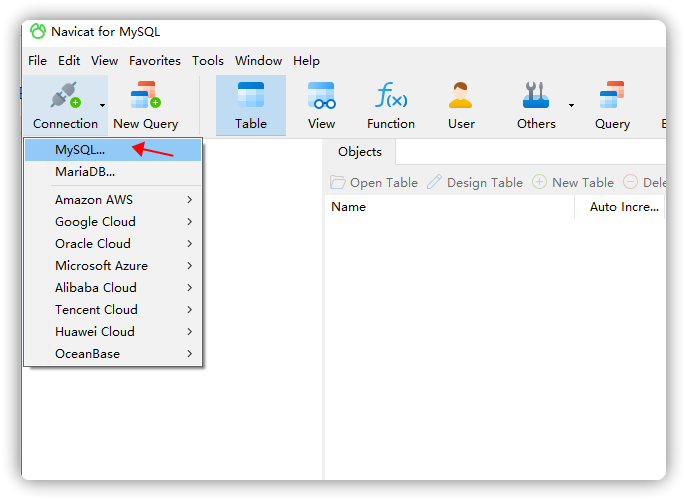Open the Favorites menu
The width and height of the screenshot is (686, 500).
pos(155,61)
